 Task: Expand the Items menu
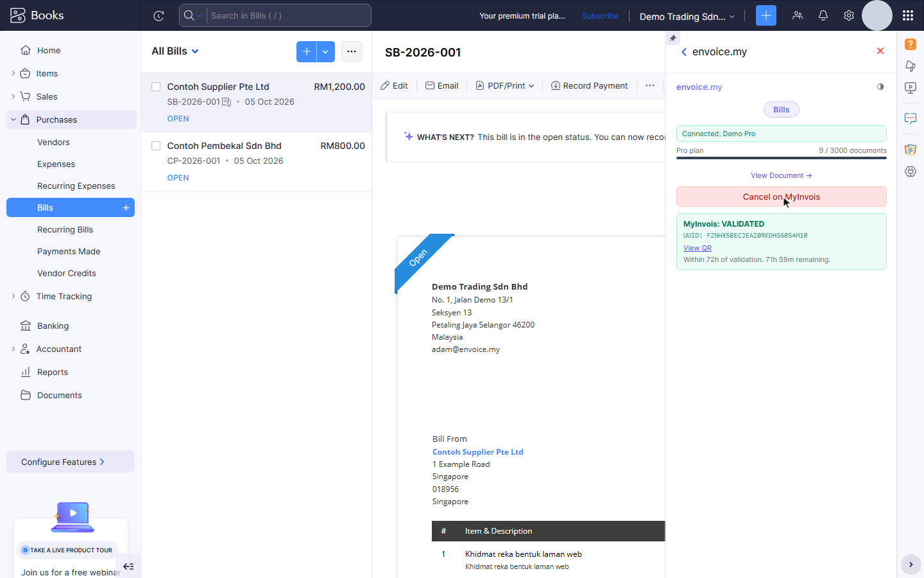click(13, 73)
